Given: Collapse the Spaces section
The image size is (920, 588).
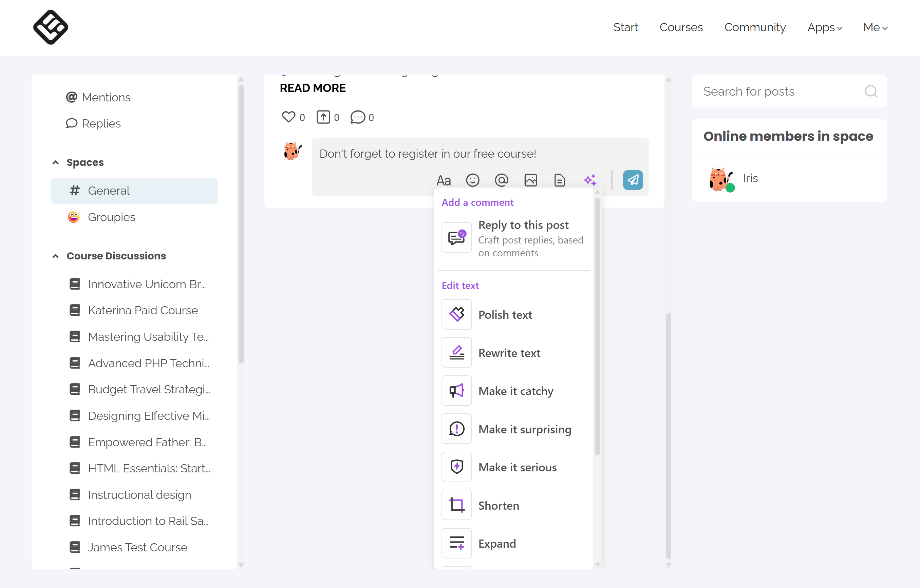Looking at the screenshot, I should click(55, 162).
